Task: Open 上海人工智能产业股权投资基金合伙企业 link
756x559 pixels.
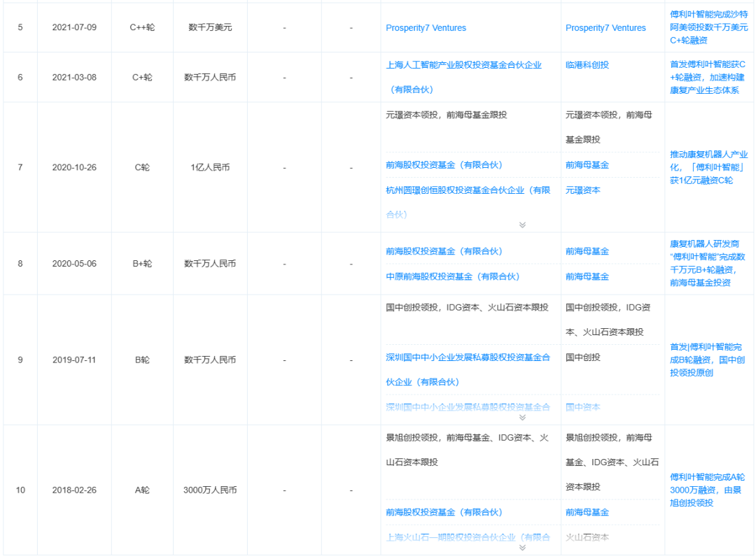Action: pyautogui.click(x=463, y=77)
